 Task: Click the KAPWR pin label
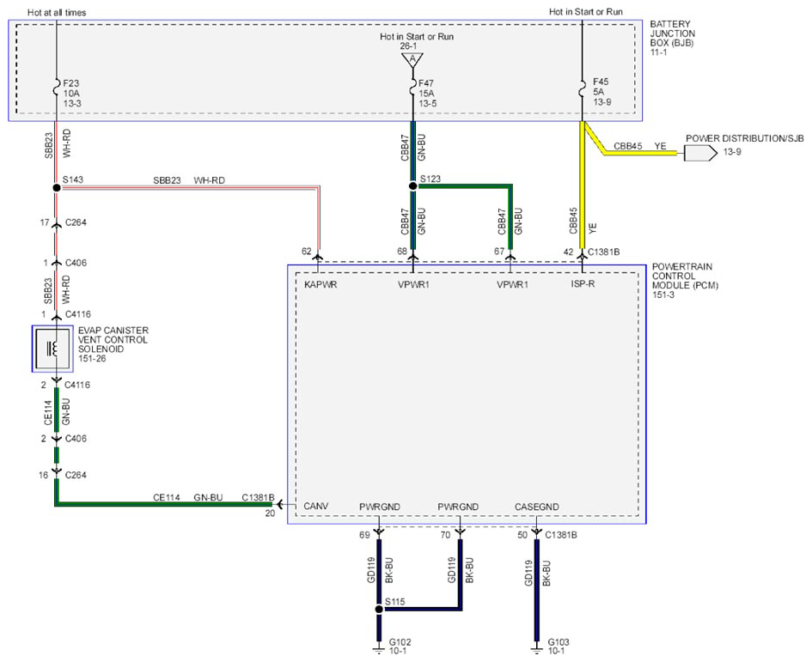[321, 285]
